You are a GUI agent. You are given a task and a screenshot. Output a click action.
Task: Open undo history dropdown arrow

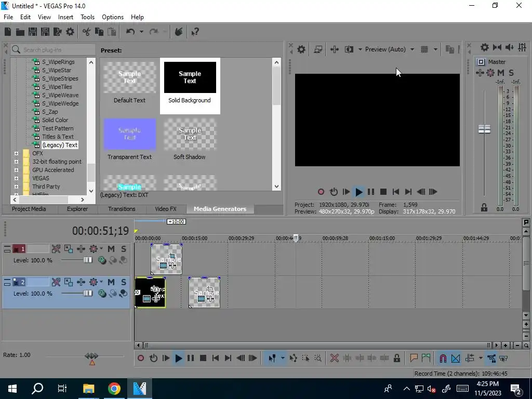tap(141, 32)
